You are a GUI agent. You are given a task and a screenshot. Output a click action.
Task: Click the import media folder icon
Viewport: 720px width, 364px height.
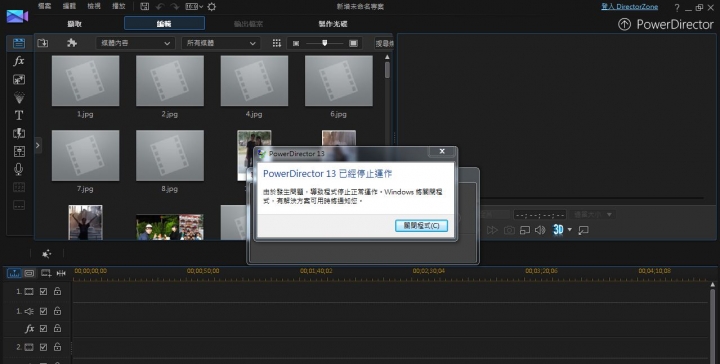[x=43, y=43]
